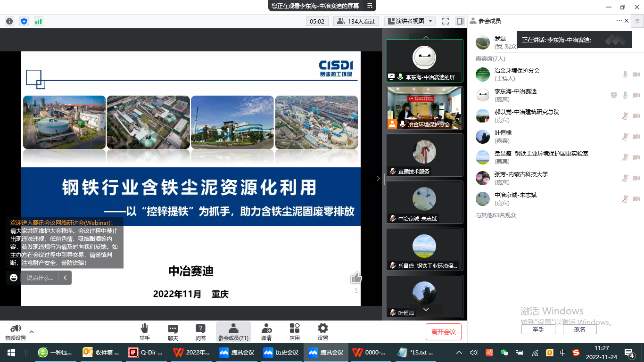Click the blue security shield icon

click(24, 21)
